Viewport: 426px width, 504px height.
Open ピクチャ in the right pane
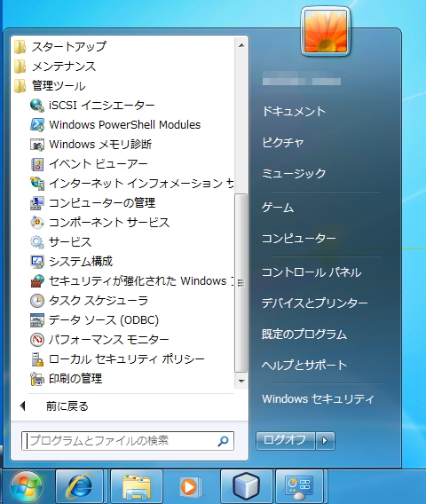283,142
